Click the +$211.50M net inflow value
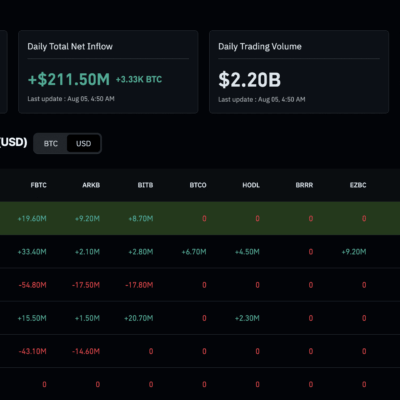The height and width of the screenshot is (400, 400). tap(69, 80)
